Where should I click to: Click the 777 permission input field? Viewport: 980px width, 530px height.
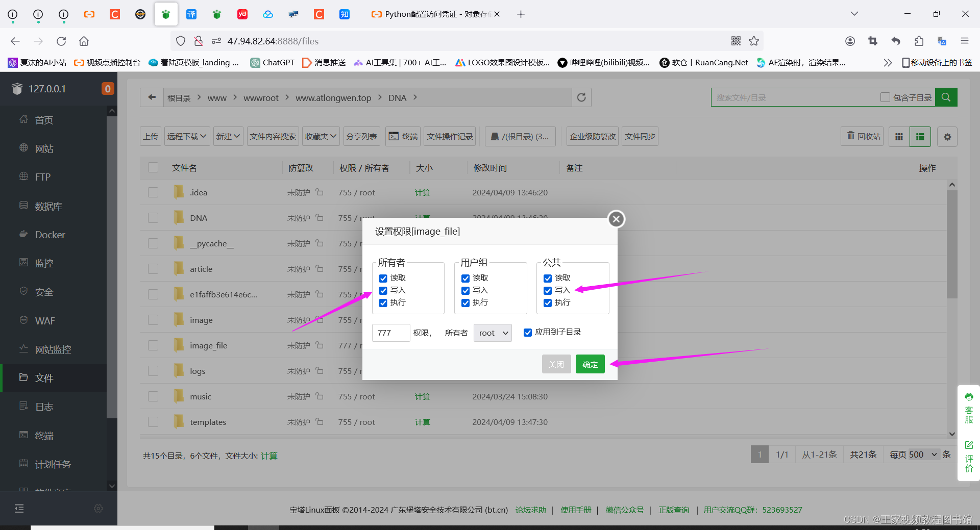390,333
